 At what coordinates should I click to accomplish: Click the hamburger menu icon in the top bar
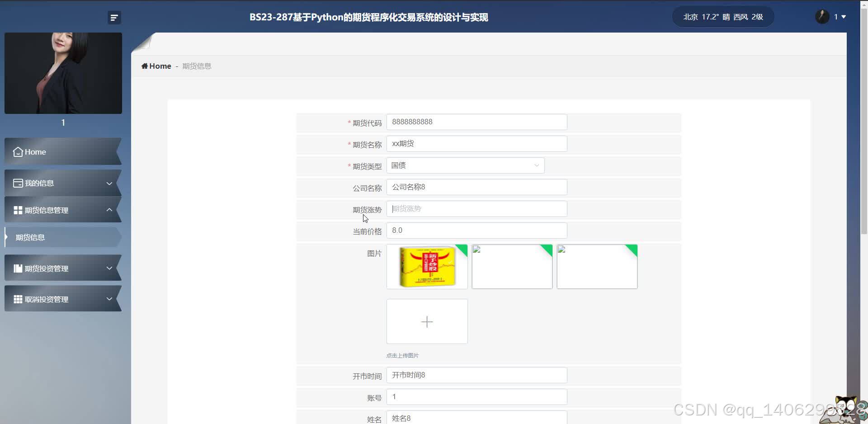(113, 17)
